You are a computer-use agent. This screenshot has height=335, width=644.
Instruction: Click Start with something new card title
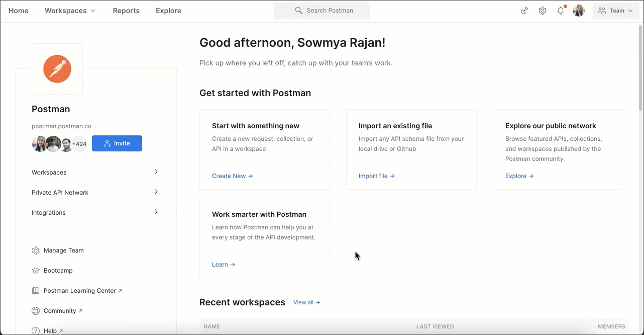(256, 126)
